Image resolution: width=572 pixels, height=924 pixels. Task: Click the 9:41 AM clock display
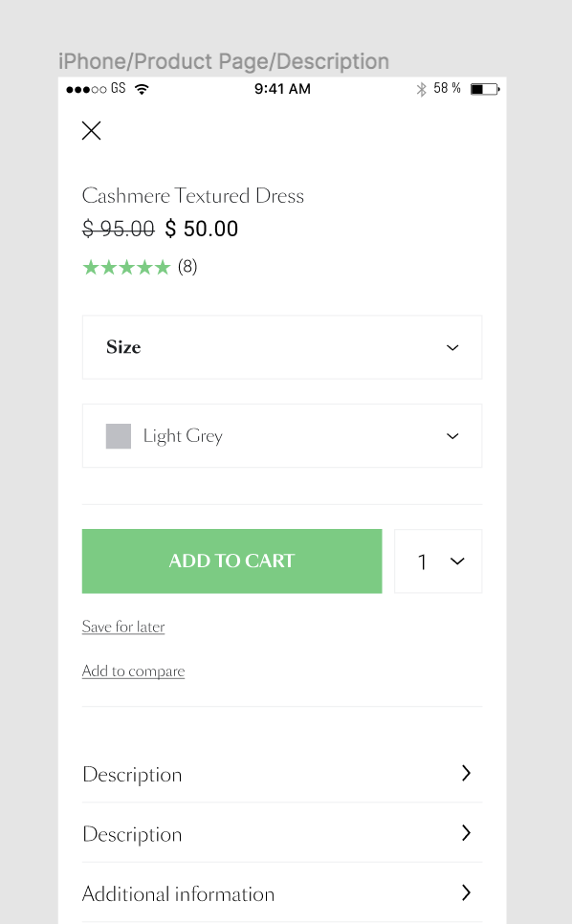(282, 88)
